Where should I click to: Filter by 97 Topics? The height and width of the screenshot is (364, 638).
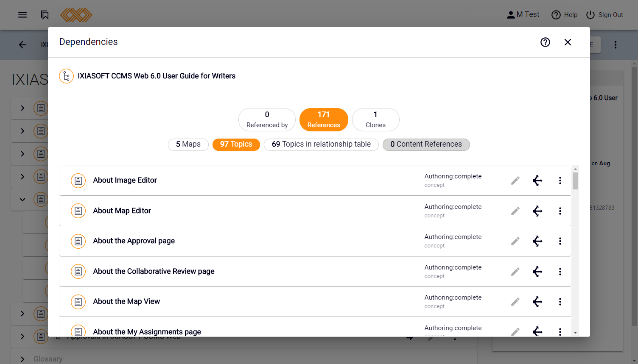coord(236,144)
